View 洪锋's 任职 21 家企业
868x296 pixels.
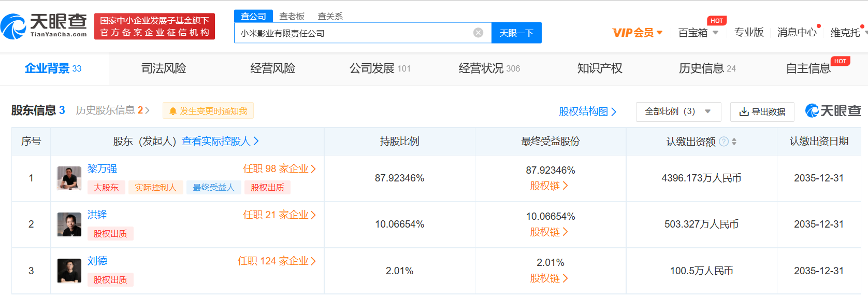280,215
